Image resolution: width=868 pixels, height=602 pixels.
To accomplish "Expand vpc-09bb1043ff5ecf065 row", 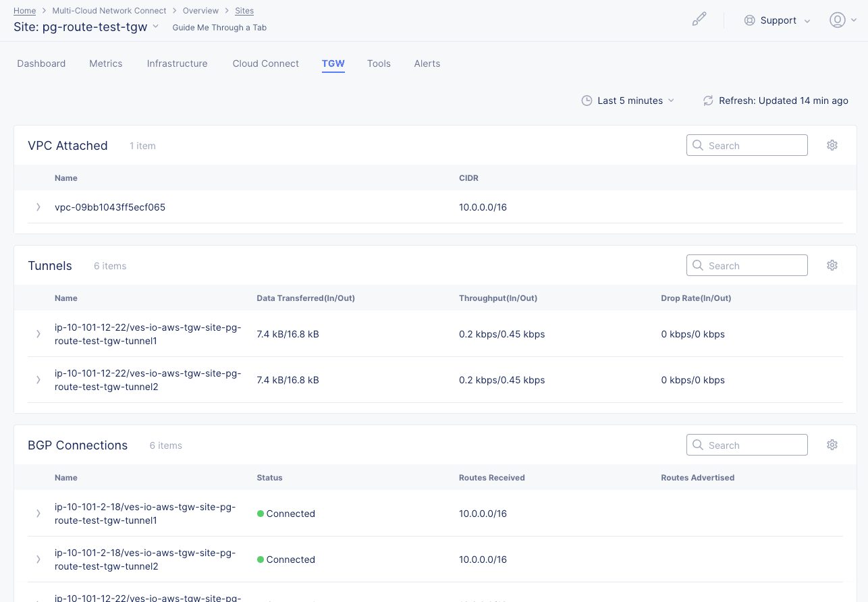I will (x=38, y=207).
